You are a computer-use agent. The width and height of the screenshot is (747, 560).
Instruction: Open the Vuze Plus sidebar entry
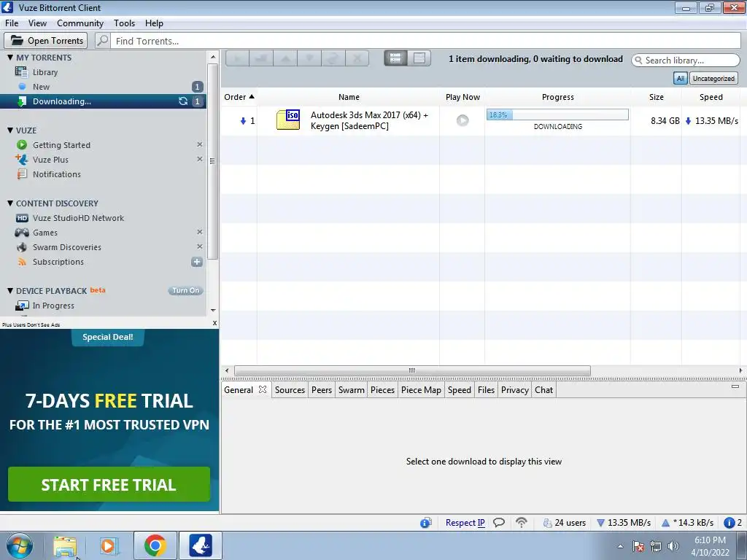pyautogui.click(x=50, y=160)
